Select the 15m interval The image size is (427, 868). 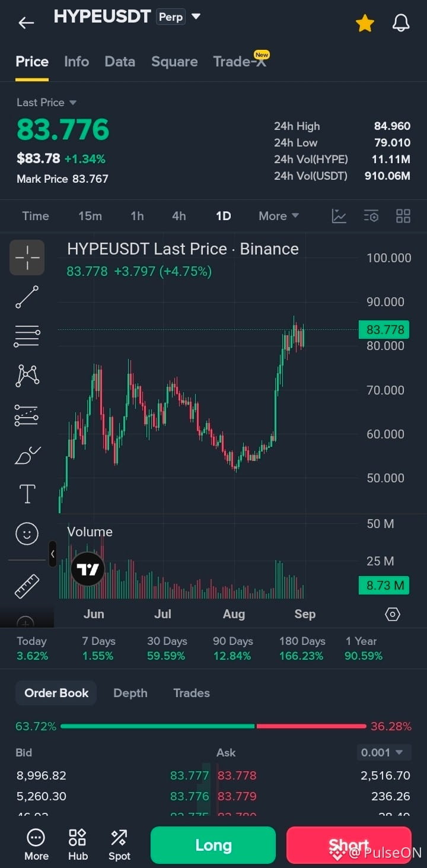[x=90, y=216]
